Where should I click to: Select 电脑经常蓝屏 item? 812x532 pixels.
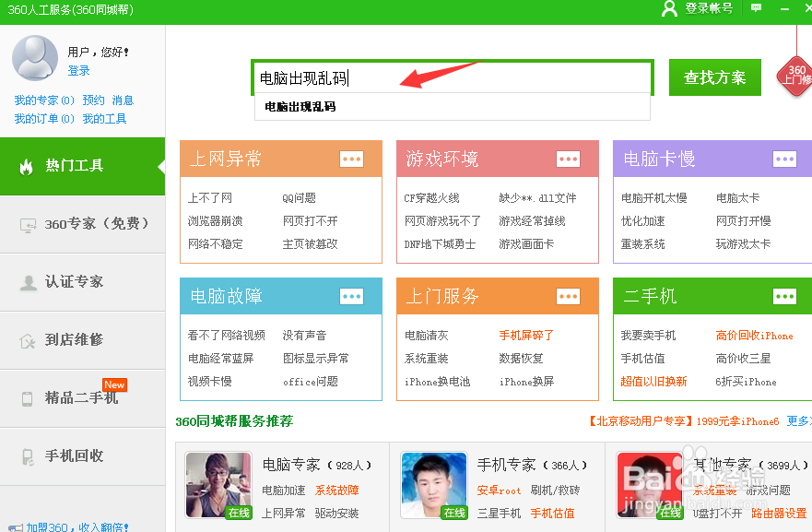coord(220,358)
